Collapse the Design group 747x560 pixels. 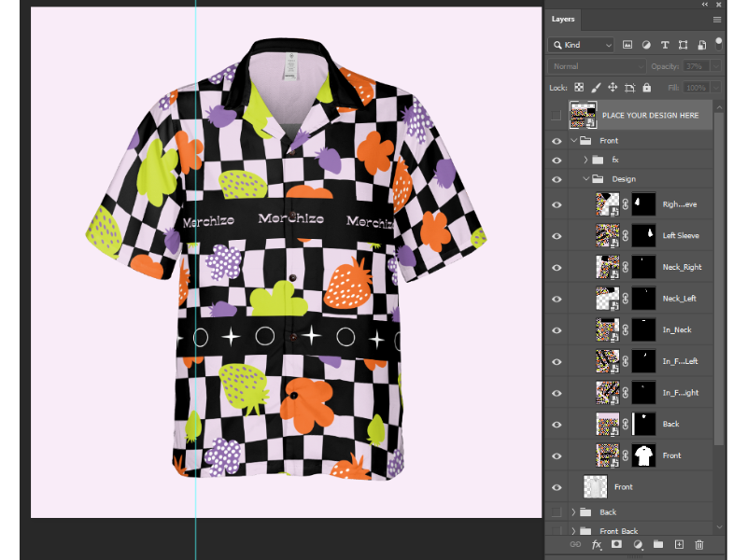click(586, 179)
